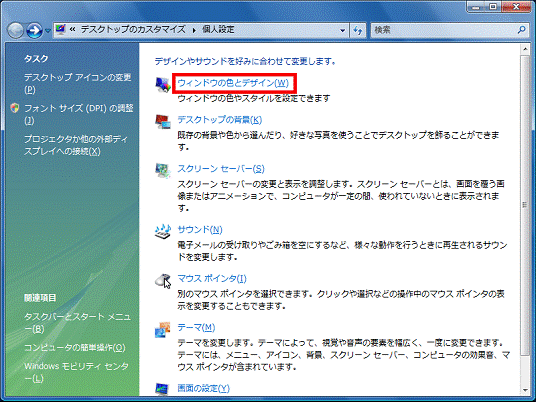
Task: Click the vertical scrollbar down arrow
Action: [525, 390]
